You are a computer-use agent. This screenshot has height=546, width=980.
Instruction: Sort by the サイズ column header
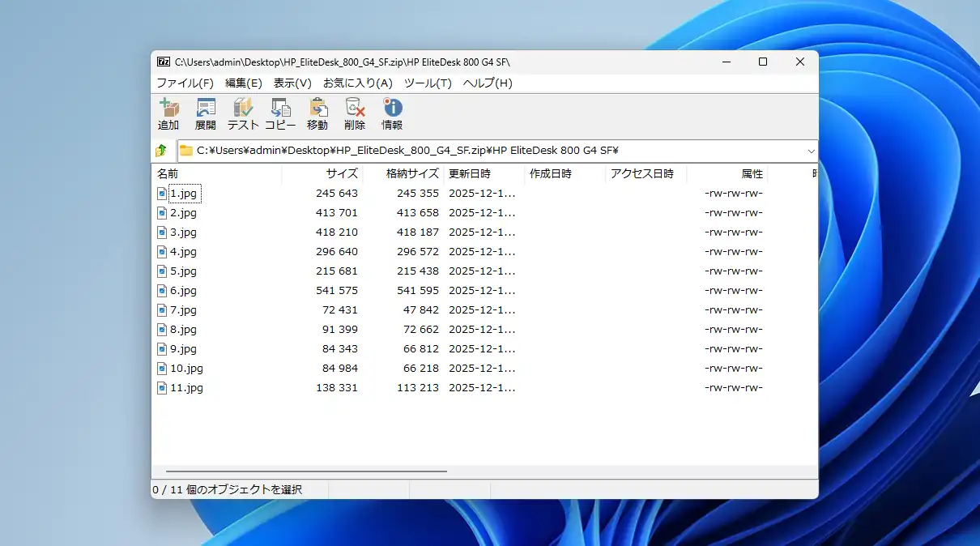tap(341, 173)
